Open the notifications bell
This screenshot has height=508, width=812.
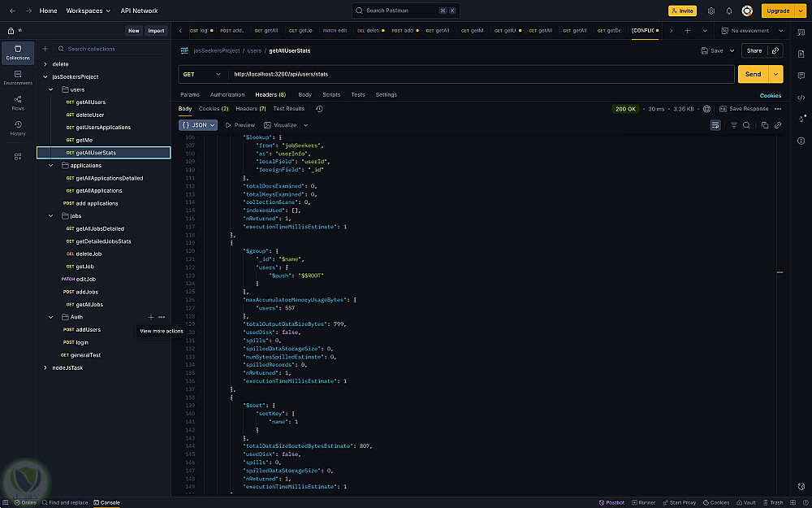click(729, 11)
